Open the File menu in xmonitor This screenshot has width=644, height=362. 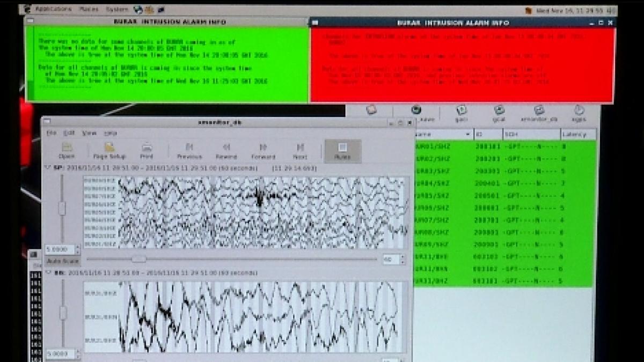point(50,133)
